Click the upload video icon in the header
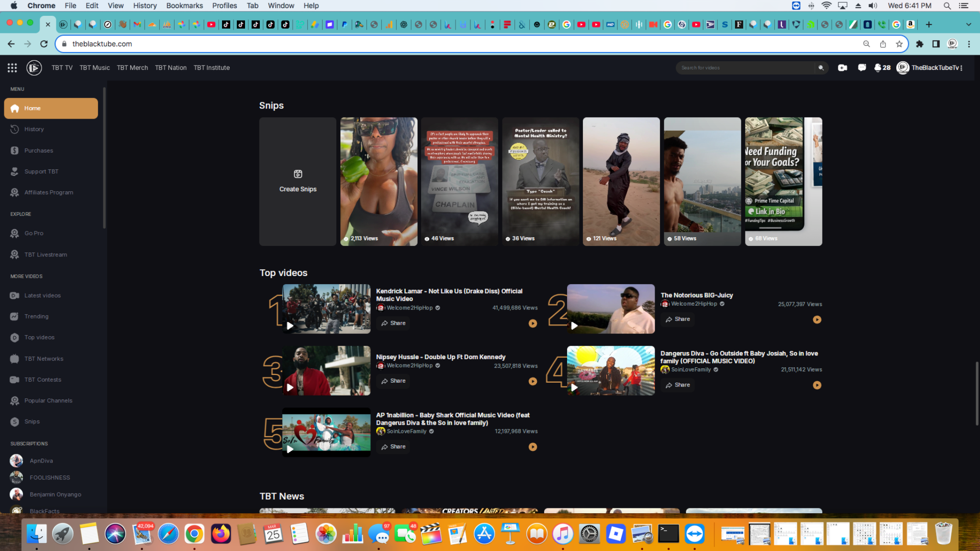This screenshot has width=980, height=551. click(843, 67)
